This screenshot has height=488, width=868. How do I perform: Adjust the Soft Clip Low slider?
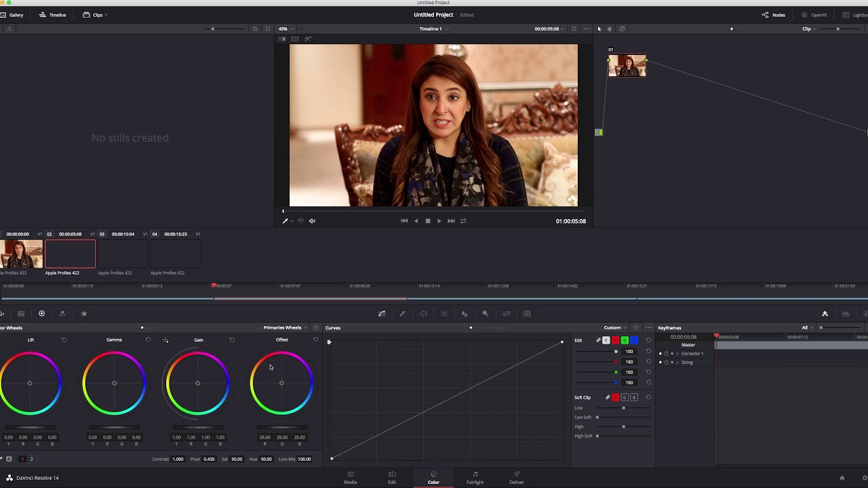click(x=623, y=408)
